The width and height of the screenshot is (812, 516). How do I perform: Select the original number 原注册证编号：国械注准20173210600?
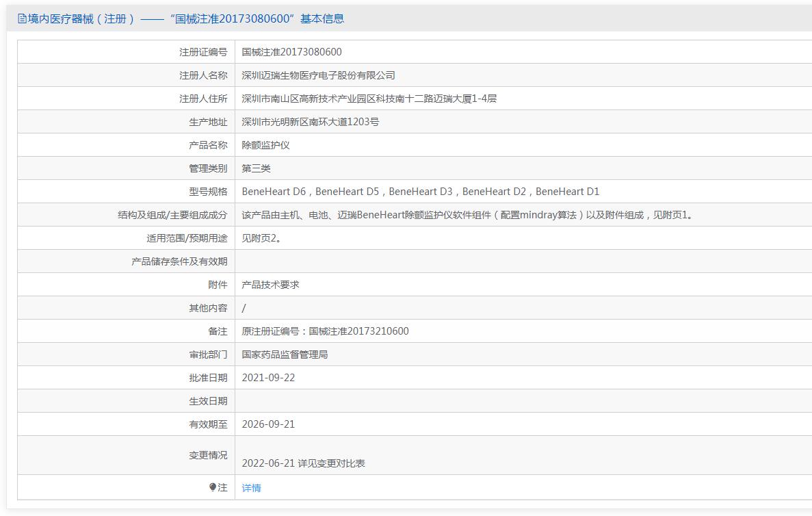pos(325,331)
